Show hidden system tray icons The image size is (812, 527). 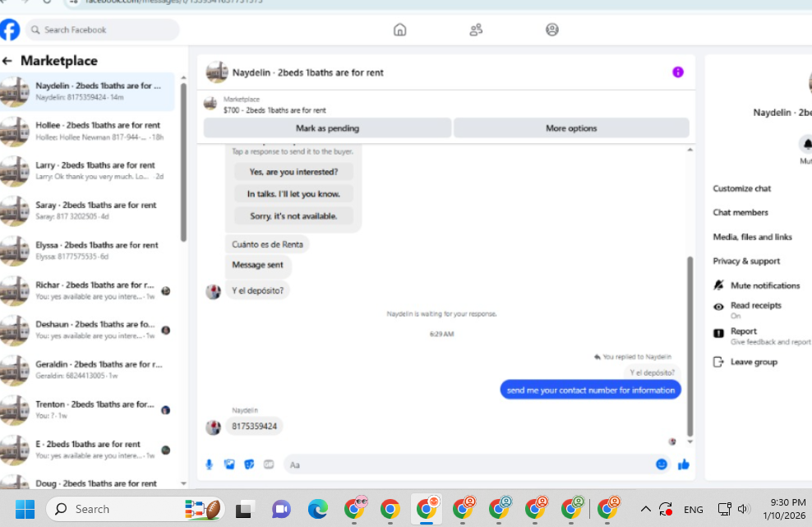coord(645,509)
